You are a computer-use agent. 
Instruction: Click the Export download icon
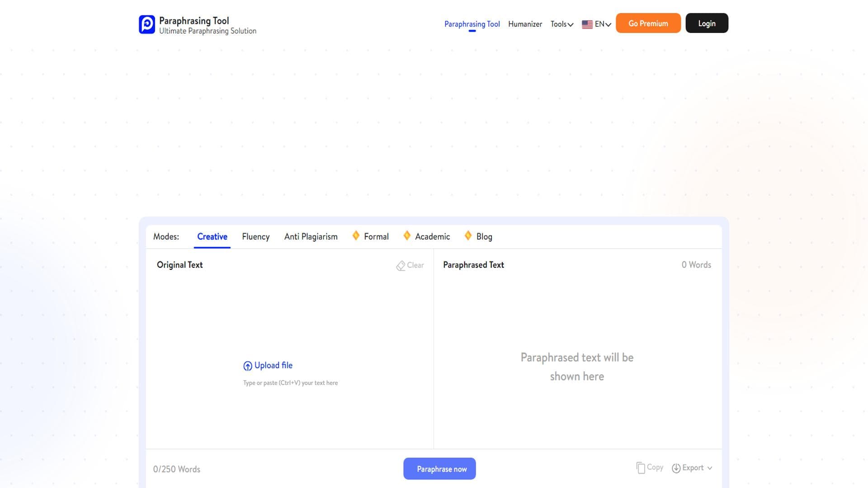[676, 468]
